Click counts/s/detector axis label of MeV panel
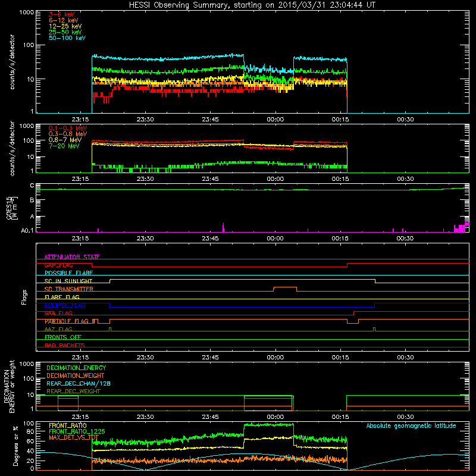Screen dimensions: 476x476 12,148
